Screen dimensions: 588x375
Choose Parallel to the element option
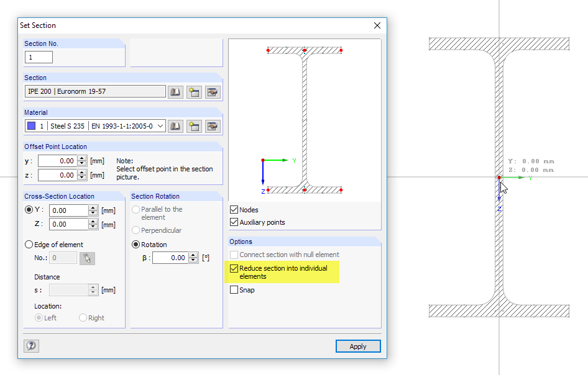(136, 209)
